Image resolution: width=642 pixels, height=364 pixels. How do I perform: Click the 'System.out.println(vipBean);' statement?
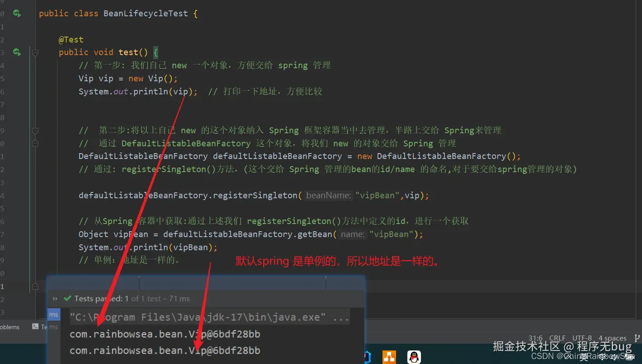pyautogui.click(x=148, y=247)
